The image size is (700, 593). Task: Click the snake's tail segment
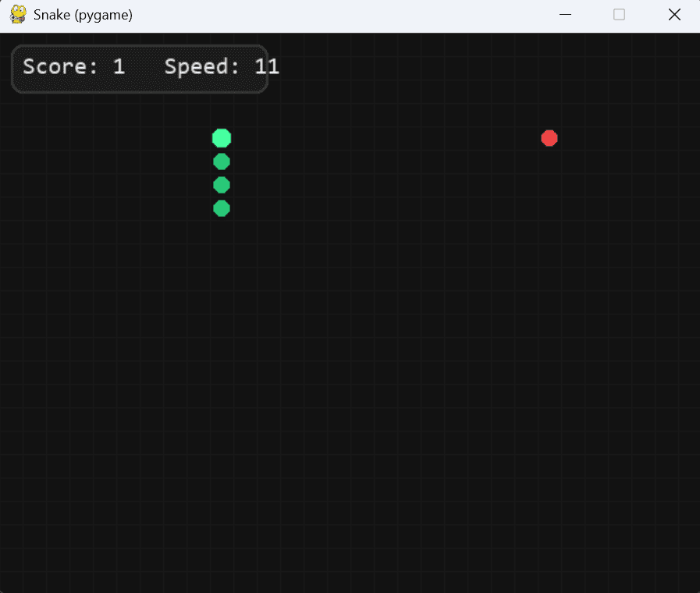tap(222, 208)
